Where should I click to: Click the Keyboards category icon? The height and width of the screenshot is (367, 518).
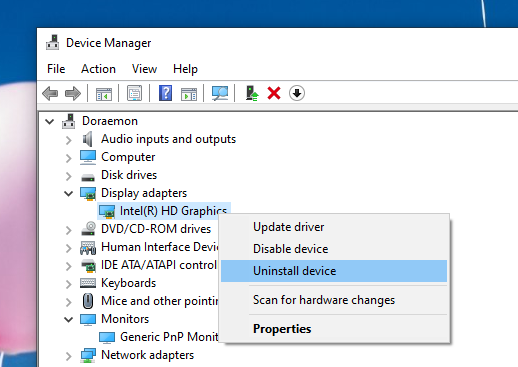pos(88,283)
